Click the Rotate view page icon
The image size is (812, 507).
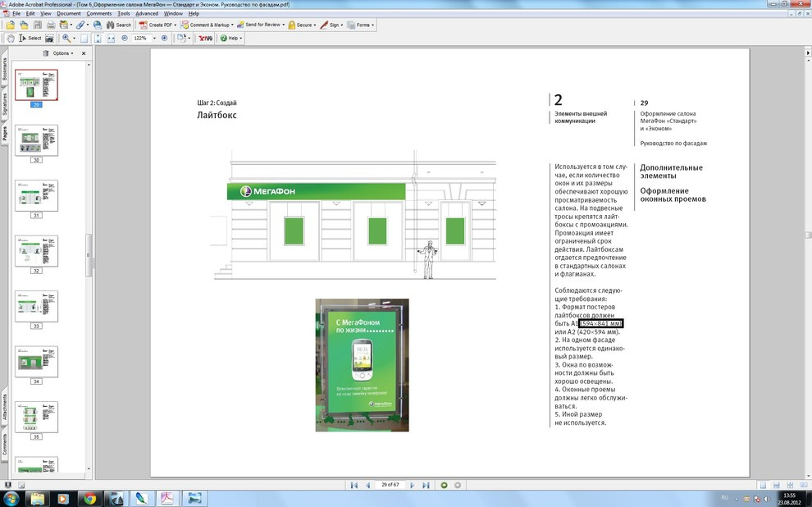[x=181, y=39]
